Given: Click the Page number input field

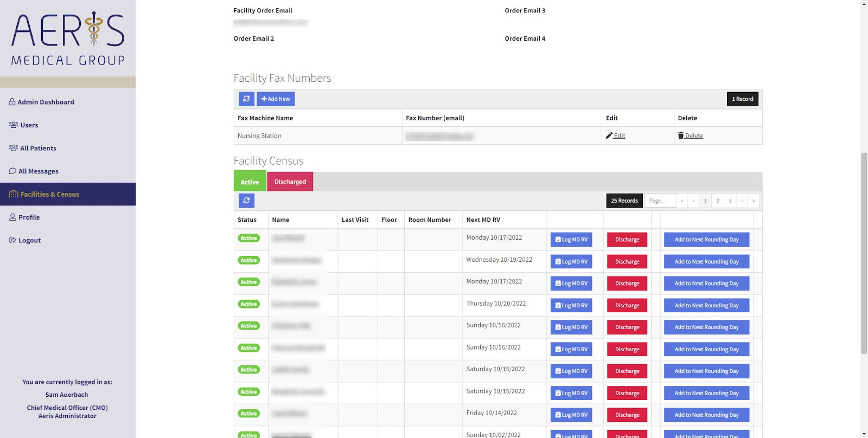Looking at the screenshot, I should coord(660,201).
